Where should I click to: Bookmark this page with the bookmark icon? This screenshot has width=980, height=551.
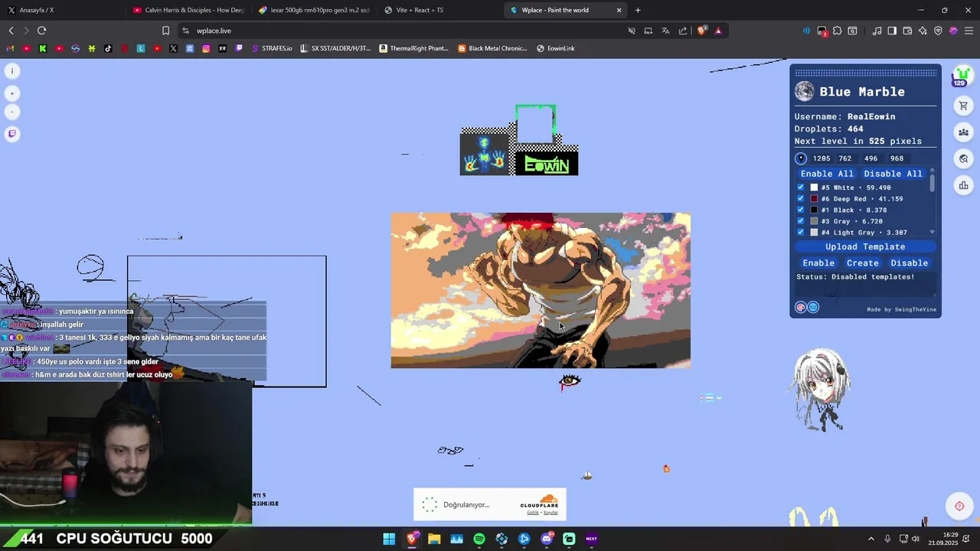point(165,31)
